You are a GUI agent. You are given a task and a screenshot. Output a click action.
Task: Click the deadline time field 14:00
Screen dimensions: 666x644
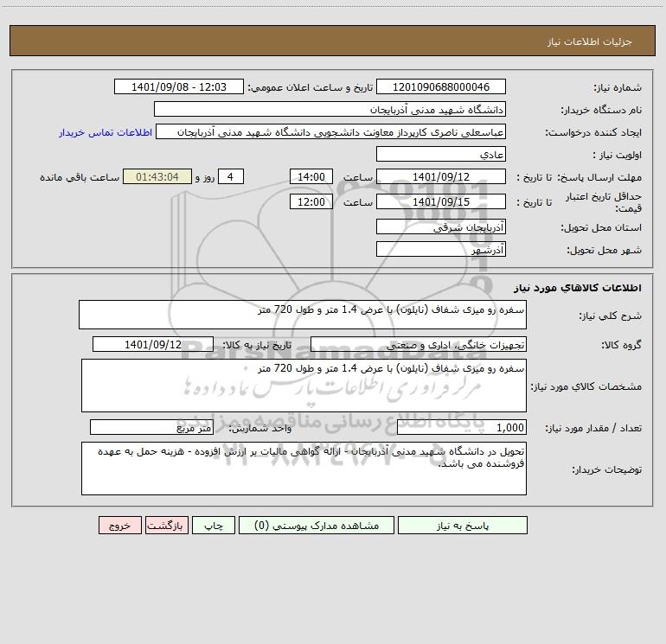(x=311, y=176)
